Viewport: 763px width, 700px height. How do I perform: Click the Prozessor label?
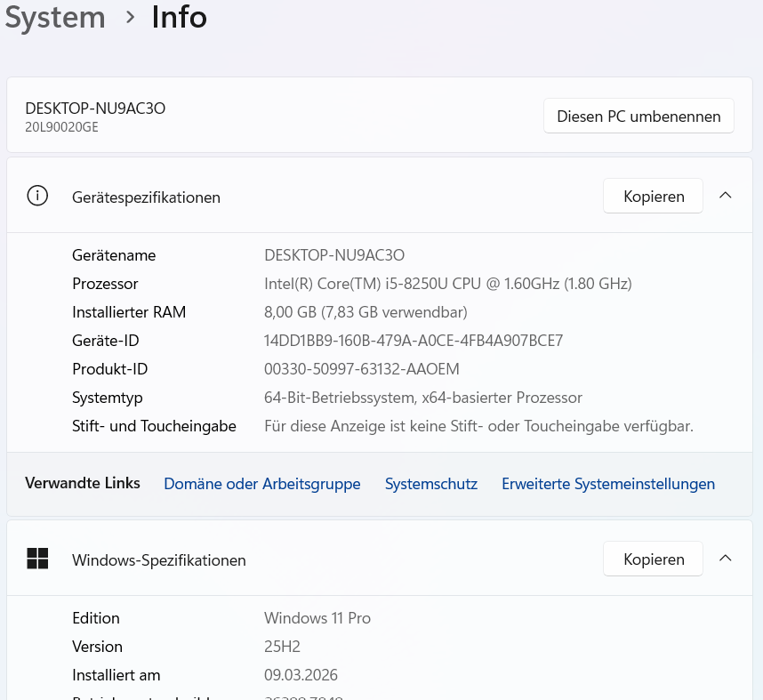(x=105, y=284)
